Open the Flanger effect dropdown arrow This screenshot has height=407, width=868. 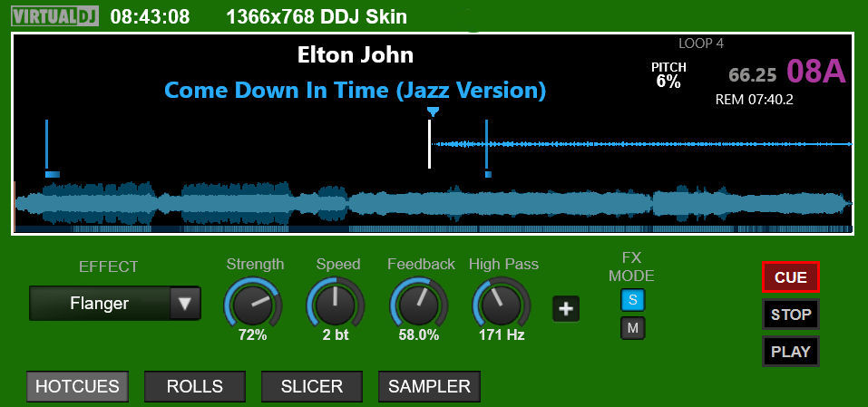pyautogui.click(x=184, y=303)
